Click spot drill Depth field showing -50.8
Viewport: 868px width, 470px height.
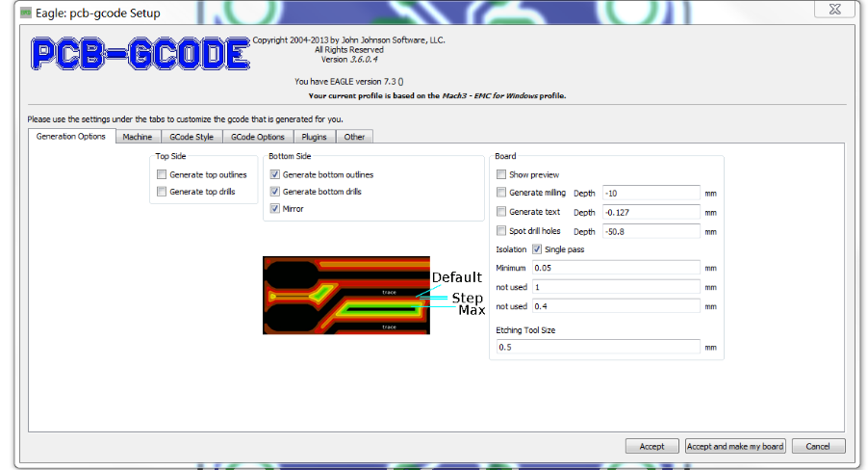coord(651,232)
